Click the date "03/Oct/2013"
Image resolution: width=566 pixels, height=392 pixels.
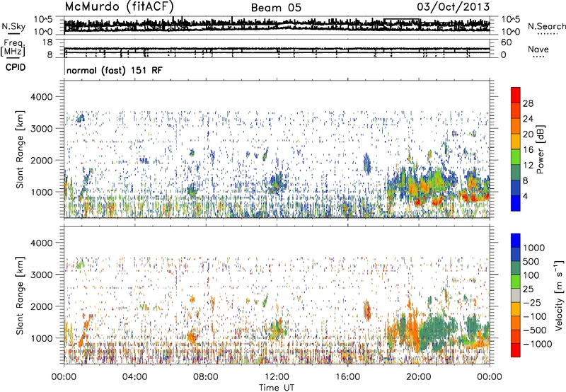point(454,6)
